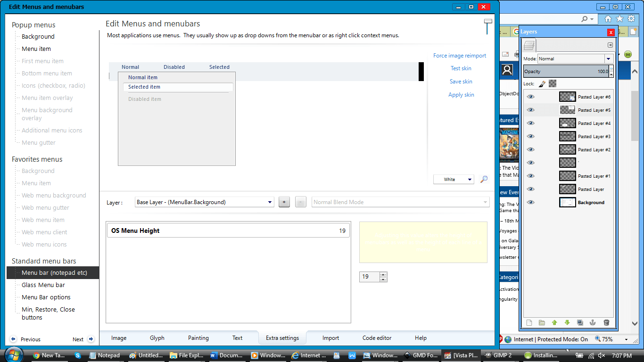Open volume muted speaker tray icon
Viewport: 644px width, 362px height.
click(x=602, y=355)
